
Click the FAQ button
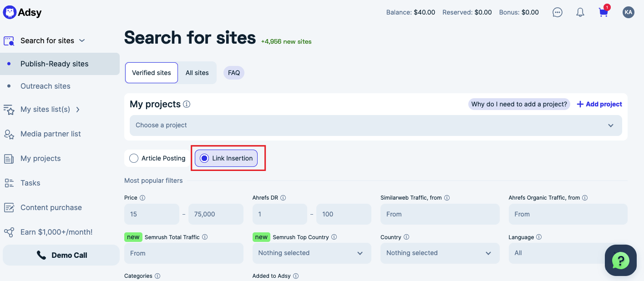[x=234, y=73]
